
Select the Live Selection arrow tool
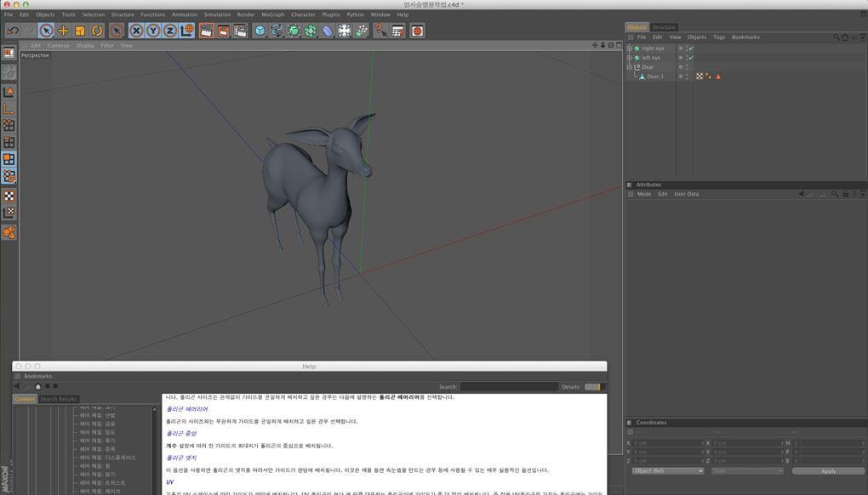click(x=47, y=31)
